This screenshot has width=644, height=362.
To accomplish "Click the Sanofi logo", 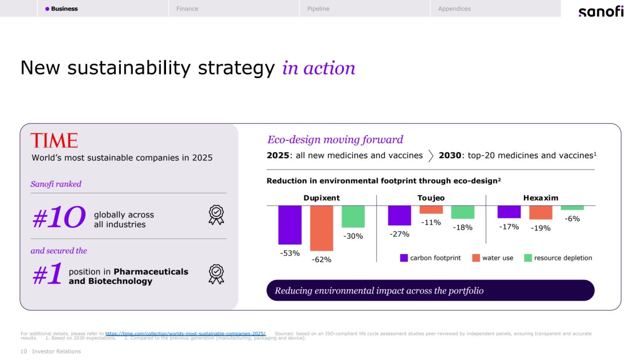I will 601,11.
